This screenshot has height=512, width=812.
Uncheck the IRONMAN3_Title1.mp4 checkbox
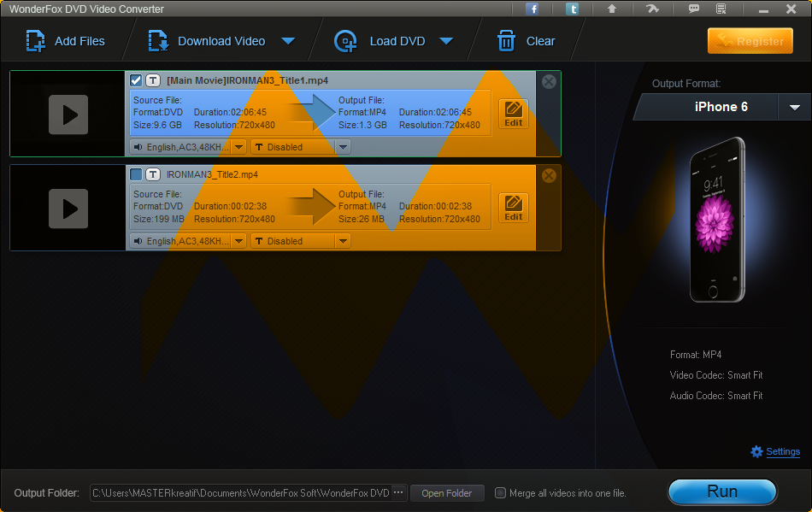[x=136, y=80]
